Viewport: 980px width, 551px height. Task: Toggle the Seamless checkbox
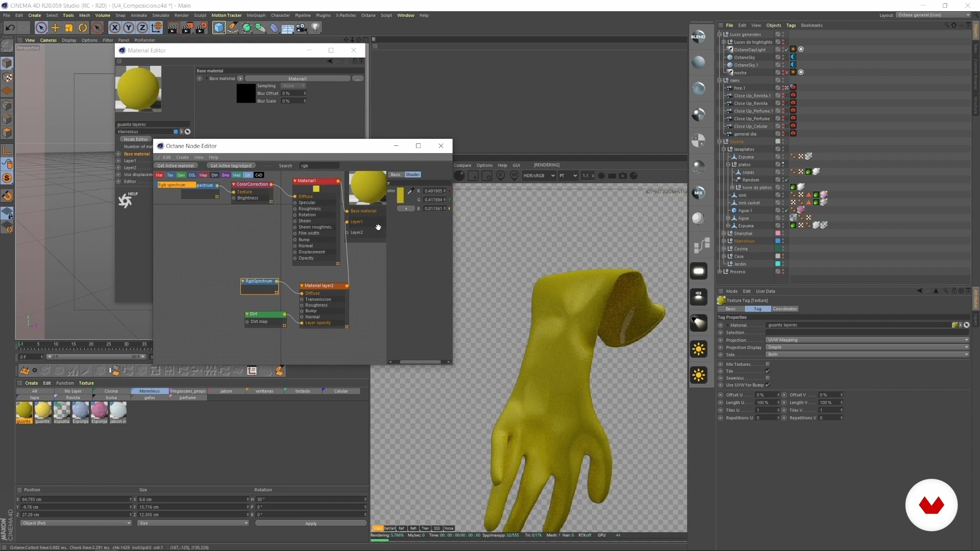pos(767,378)
